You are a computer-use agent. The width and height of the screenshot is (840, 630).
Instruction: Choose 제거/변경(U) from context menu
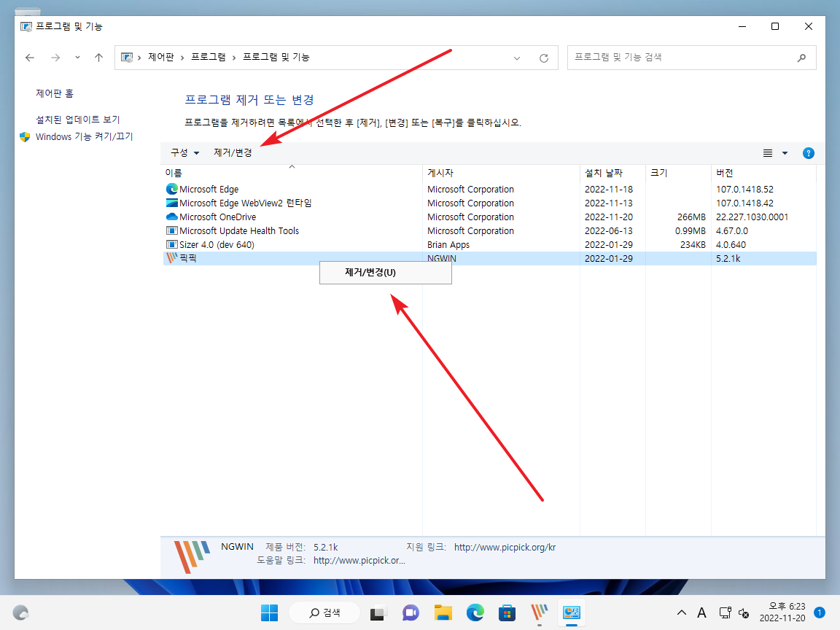click(x=386, y=272)
